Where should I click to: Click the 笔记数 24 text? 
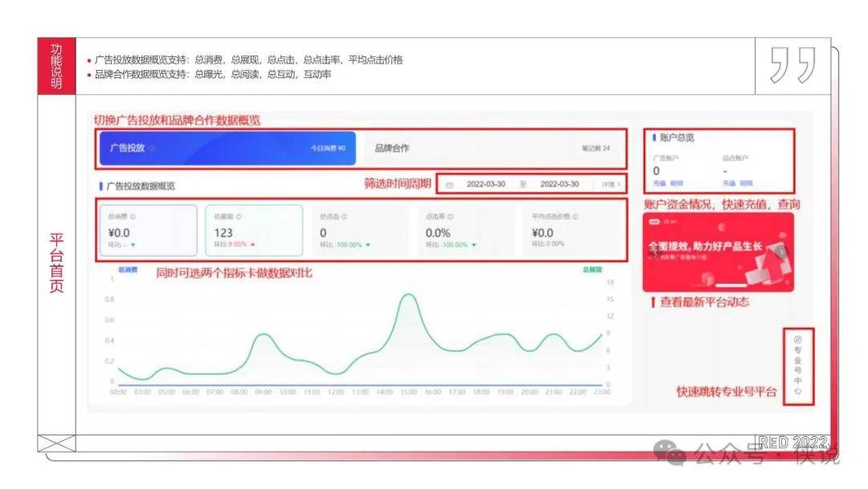point(596,149)
